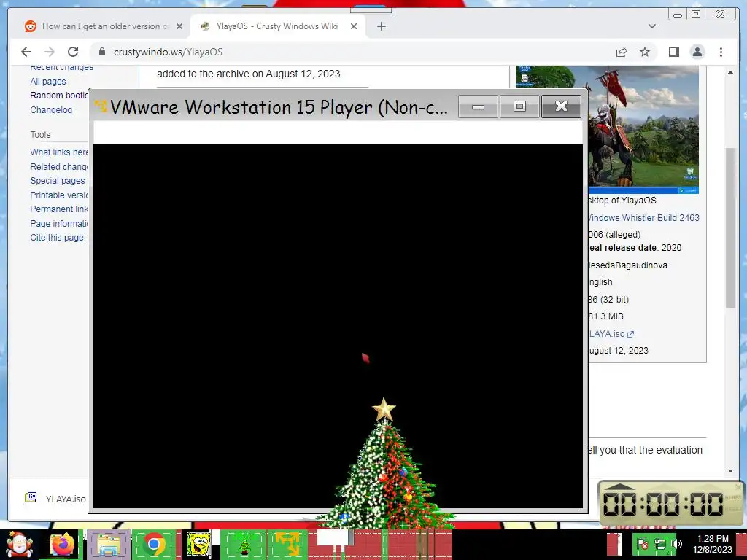Viewport: 747px width, 560px height.
Task: Open the Chrome profile avatar
Action: click(697, 52)
